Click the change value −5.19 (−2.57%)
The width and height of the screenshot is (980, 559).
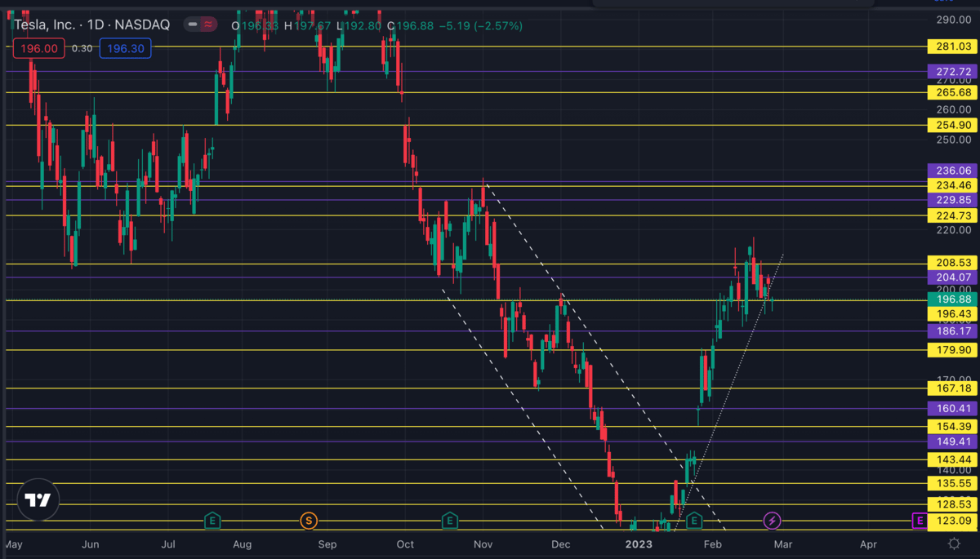coord(481,26)
